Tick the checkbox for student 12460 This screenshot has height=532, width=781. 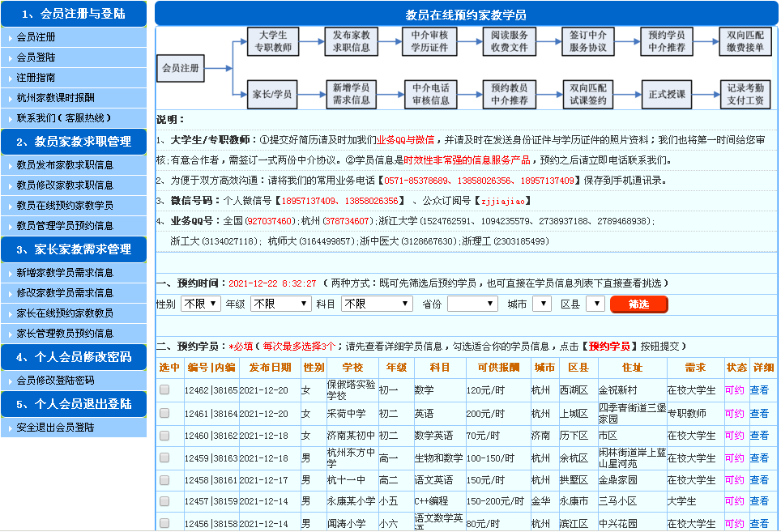coord(164,436)
